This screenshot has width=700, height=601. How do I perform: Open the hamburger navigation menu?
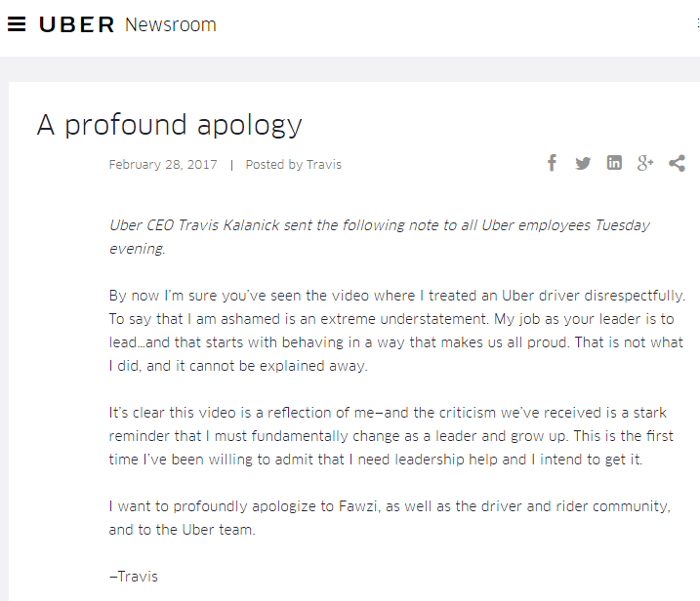pyautogui.click(x=16, y=24)
